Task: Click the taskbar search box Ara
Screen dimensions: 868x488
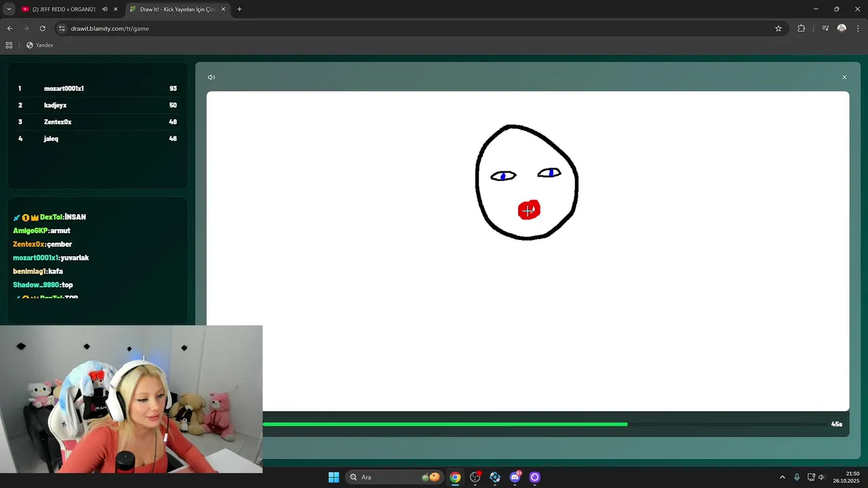Action: (x=393, y=477)
